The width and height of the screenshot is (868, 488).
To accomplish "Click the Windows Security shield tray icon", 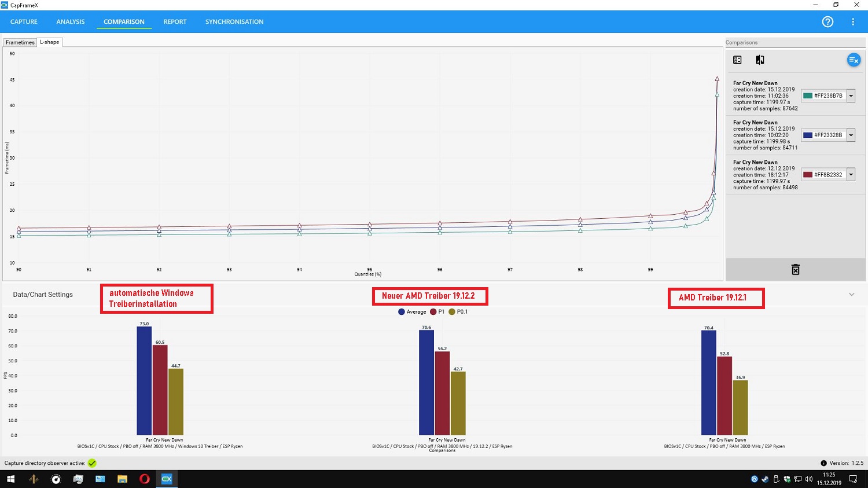I will 787,479.
